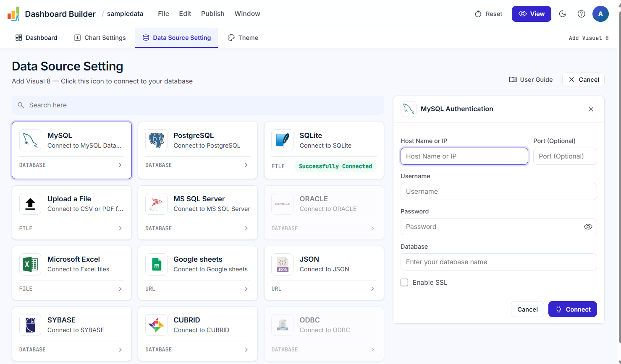Viewport: 621px width, 364px height.
Task: Close the MySQL Authentication panel
Action: 591,109
